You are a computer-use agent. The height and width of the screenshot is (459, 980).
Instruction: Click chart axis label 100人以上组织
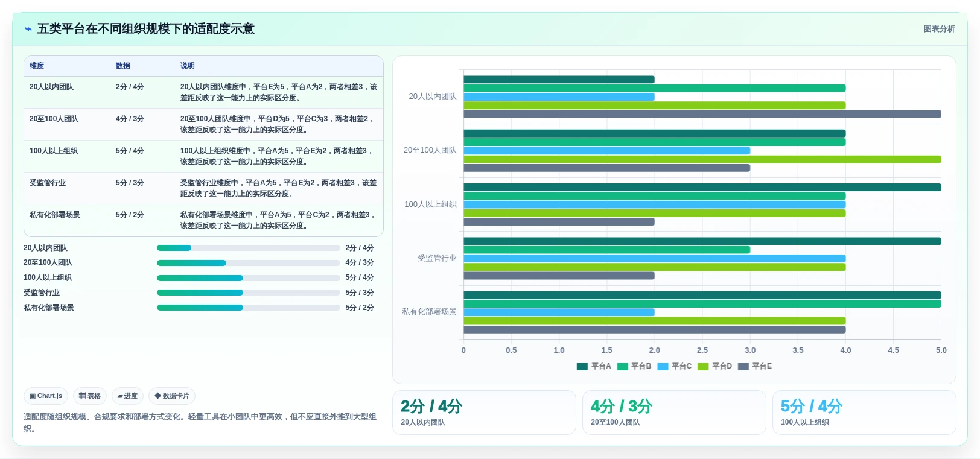tap(430, 204)
